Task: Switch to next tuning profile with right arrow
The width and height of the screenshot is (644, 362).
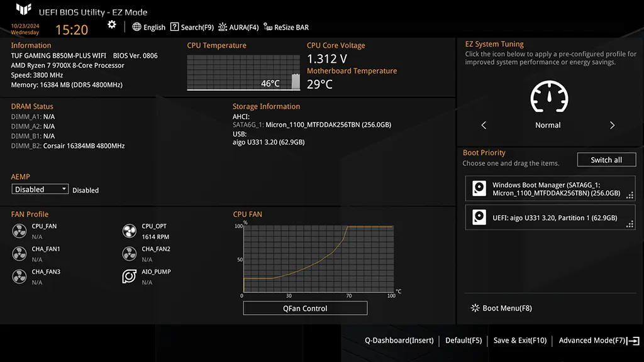Action: tap(612, 126)
